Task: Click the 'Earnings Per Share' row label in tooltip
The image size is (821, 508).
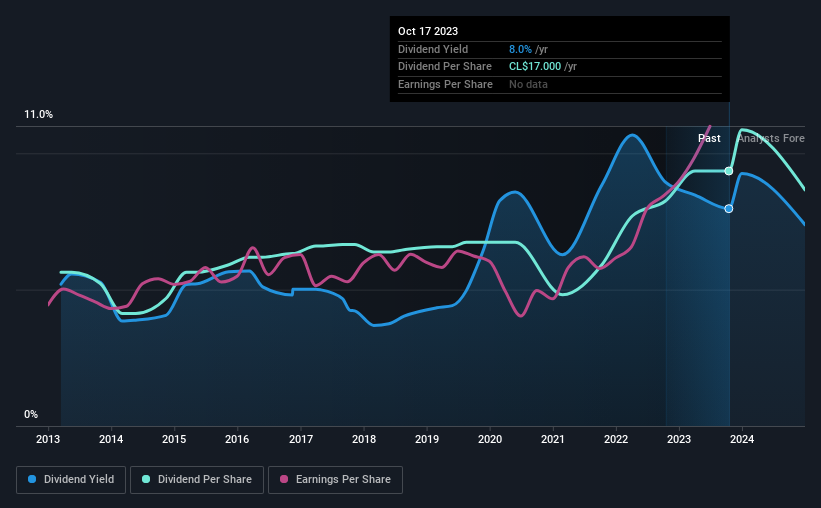Action: [x=445, y=84]
